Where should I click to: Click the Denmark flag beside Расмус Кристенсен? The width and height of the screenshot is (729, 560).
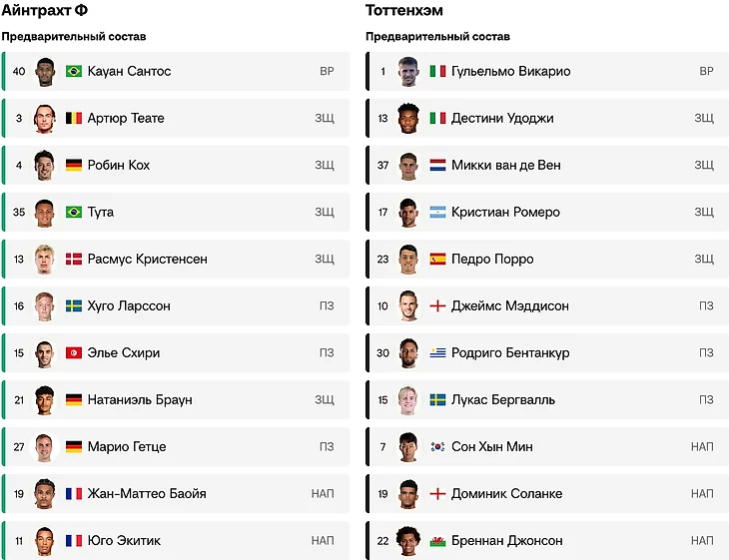click(x=74, y=260)
